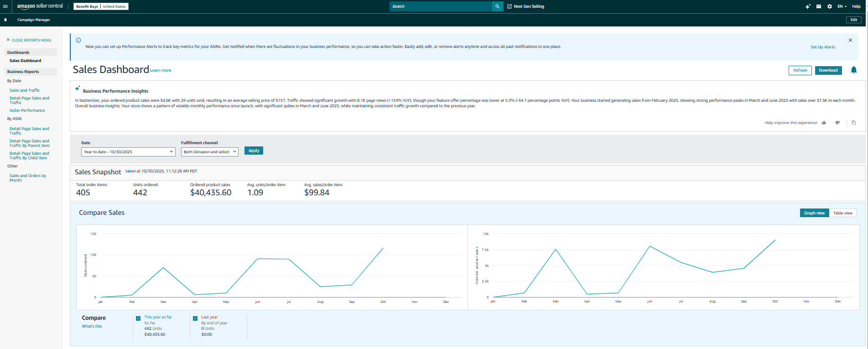This screenshot has height=349, width=868.
Task: Click the Set Up Alerts link
Action: coord(822,47)
